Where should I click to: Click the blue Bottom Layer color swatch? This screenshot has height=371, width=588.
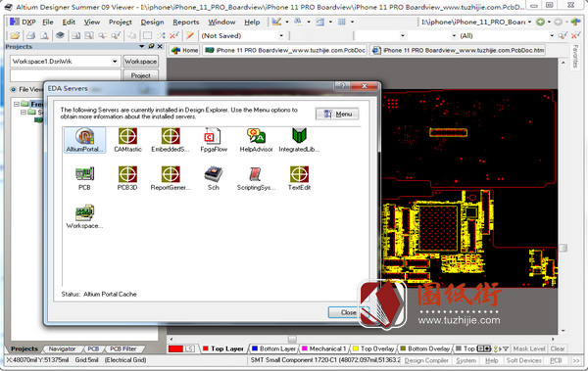click(255, 348)
